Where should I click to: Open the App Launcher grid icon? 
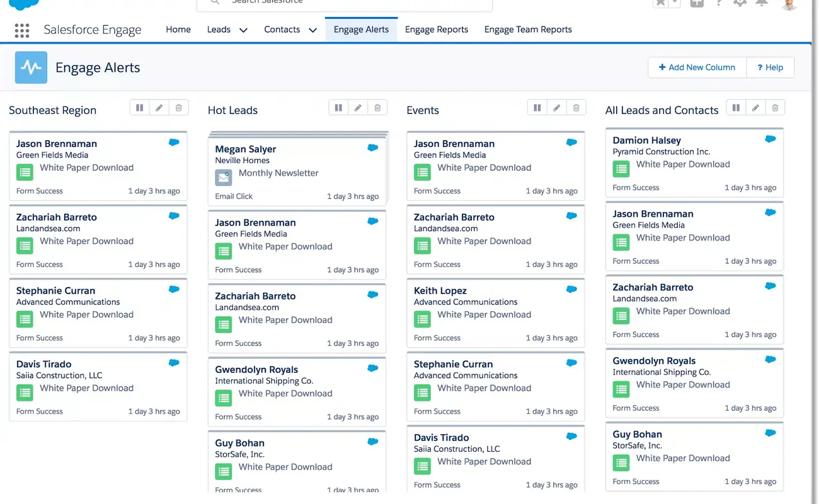[x=22, y=30]
